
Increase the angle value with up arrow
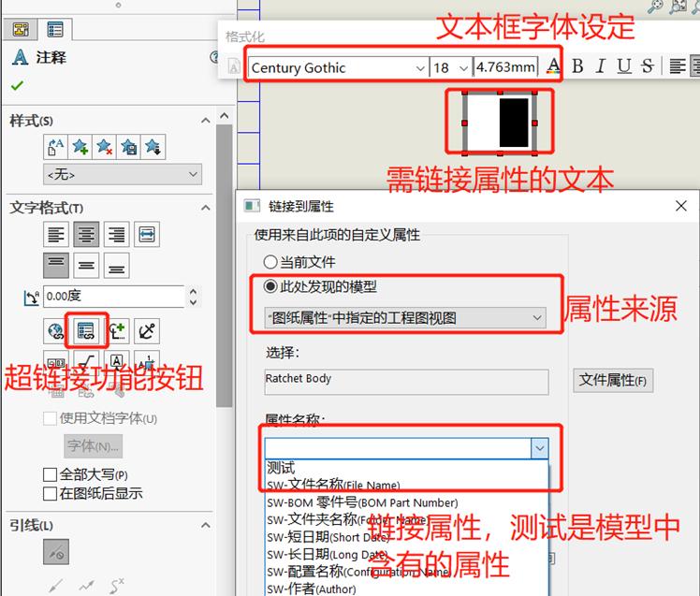click(x=193, y=292)
